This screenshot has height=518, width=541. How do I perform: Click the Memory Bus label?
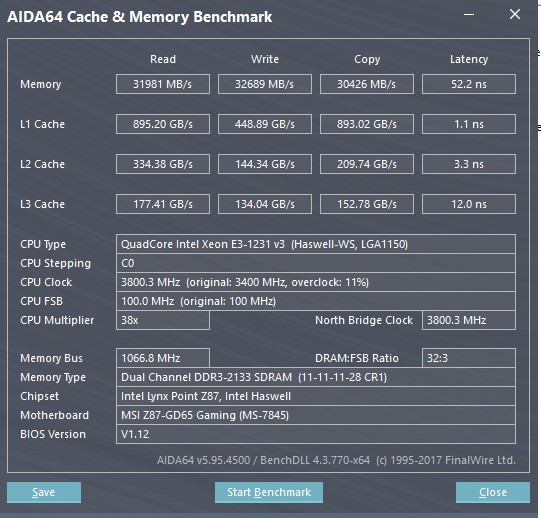pos(51,358)
